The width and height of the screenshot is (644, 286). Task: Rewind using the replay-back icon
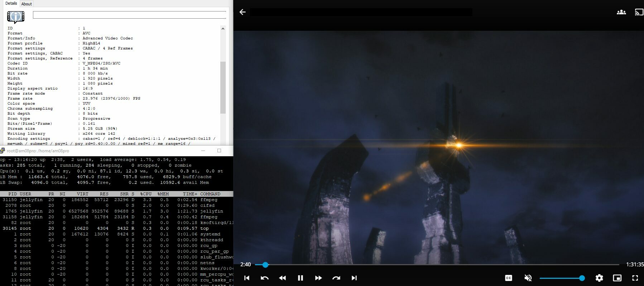tap(265, 278)
